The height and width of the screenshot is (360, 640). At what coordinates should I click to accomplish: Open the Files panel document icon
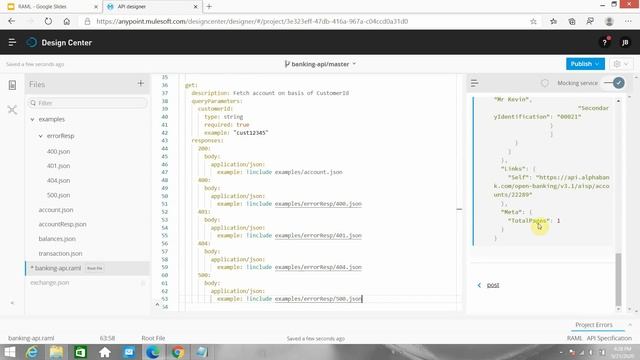pos(12,84)
